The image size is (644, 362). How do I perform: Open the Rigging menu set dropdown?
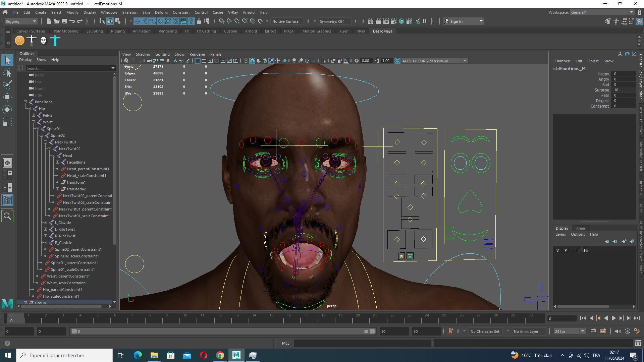pyautogui.click(x=21, y=21)
